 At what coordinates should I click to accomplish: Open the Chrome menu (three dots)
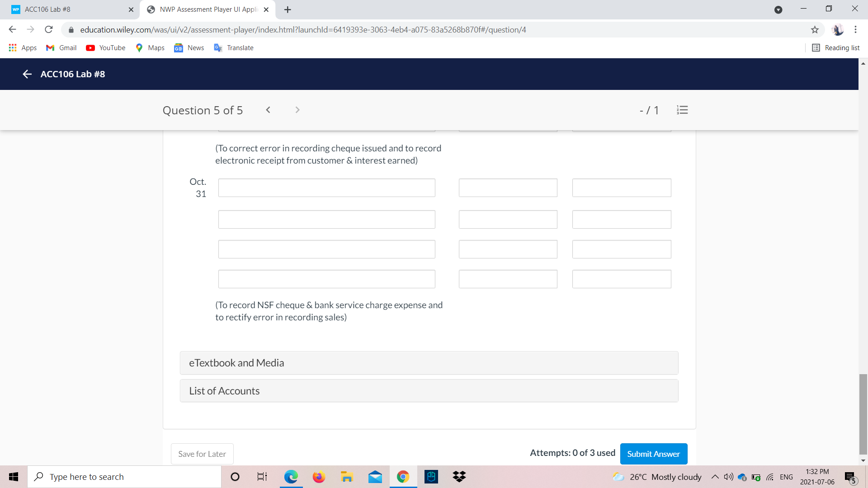[855, 30]
